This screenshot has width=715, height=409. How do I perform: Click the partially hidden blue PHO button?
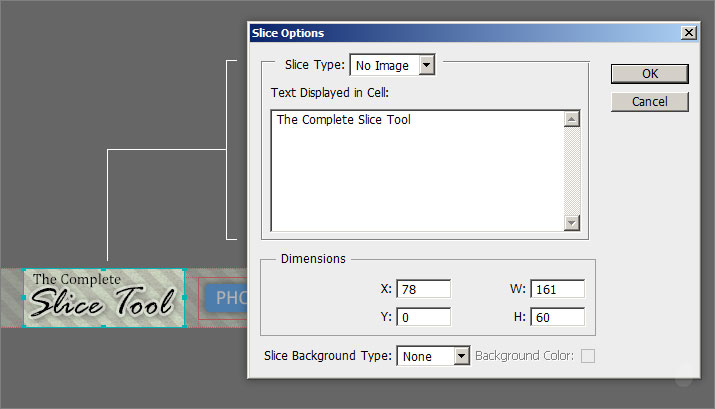(224, 298)
